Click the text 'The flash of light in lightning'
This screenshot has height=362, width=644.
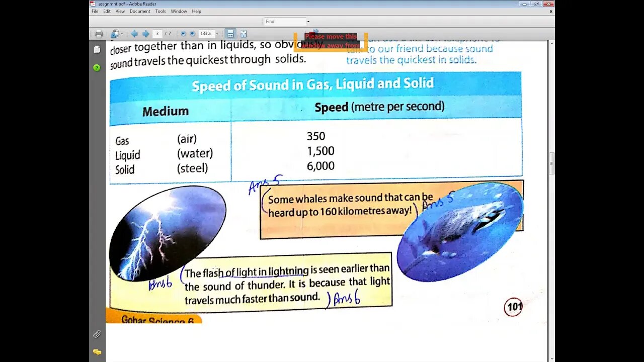point(247,272)
